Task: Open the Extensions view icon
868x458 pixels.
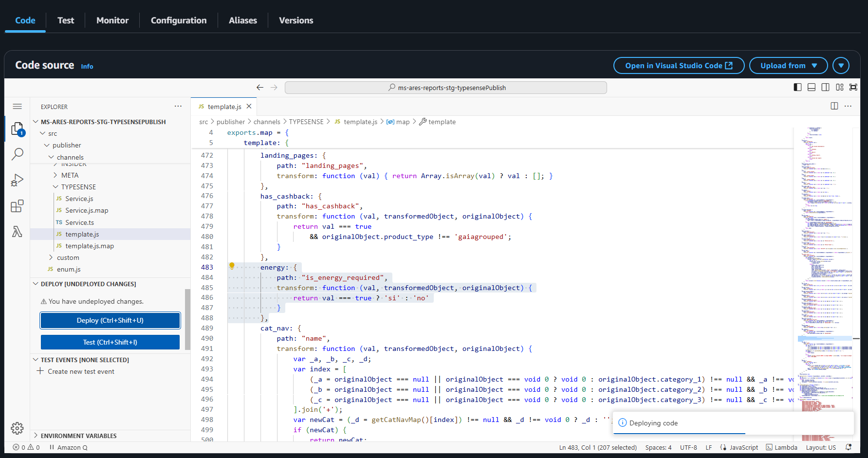Action: (17, 206)
